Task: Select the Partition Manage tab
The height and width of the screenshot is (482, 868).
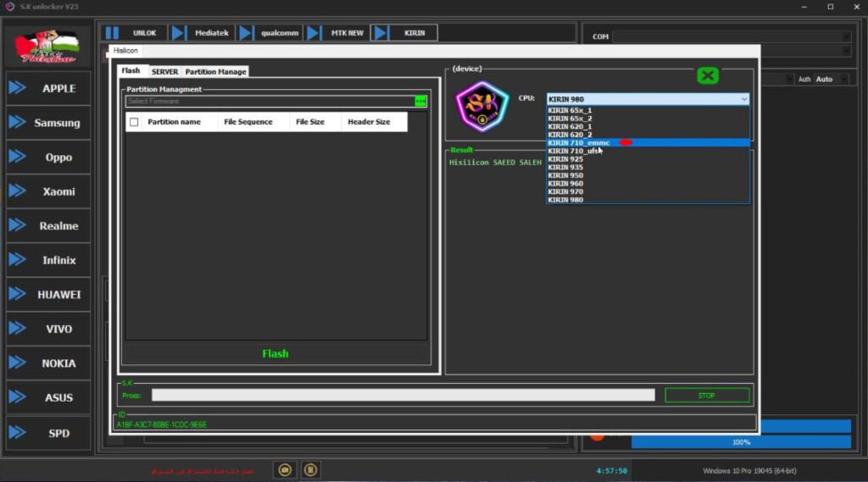Action: [x=215, y=72]
